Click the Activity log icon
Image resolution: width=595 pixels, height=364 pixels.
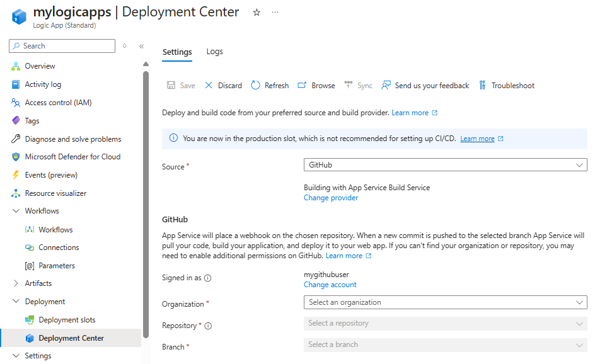coord(16,84)
